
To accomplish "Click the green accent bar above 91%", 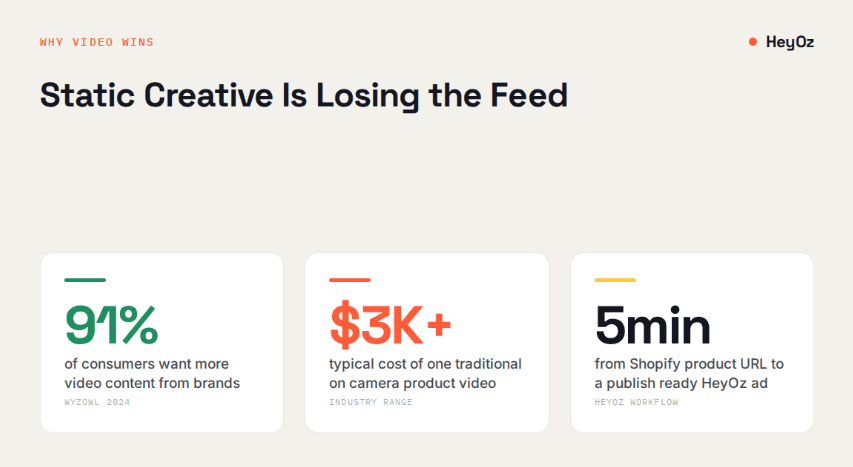I will [85, 280].
